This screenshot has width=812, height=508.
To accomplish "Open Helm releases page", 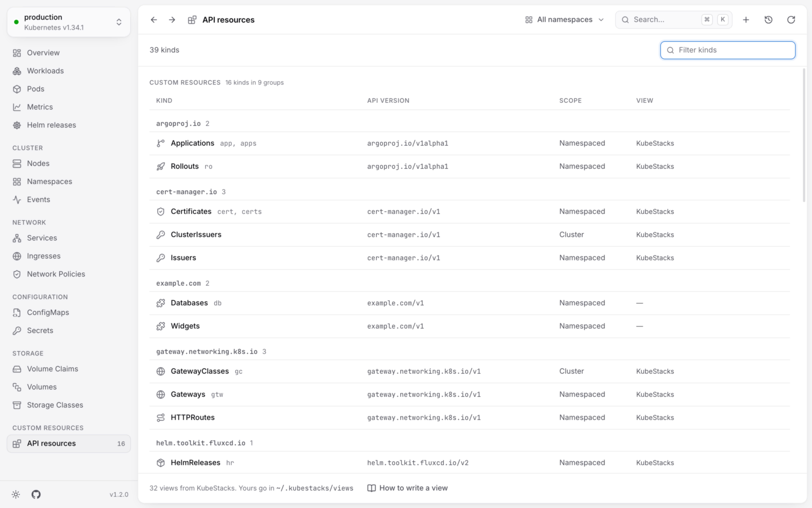I will point(69,125).
